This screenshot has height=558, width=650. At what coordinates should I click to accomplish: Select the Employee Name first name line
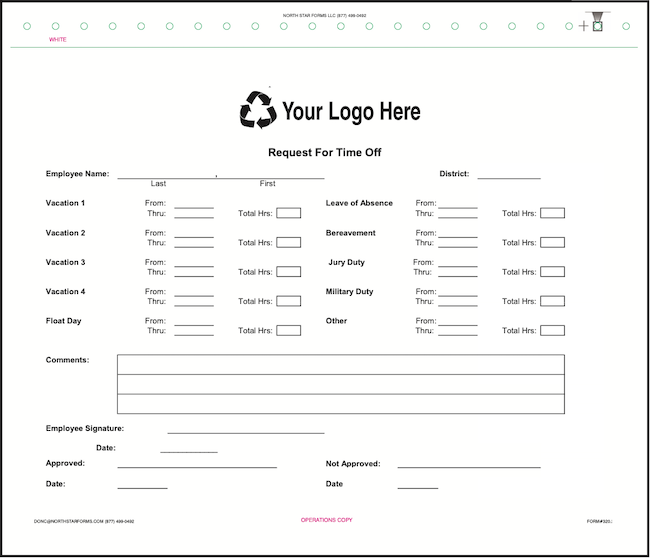271,175
